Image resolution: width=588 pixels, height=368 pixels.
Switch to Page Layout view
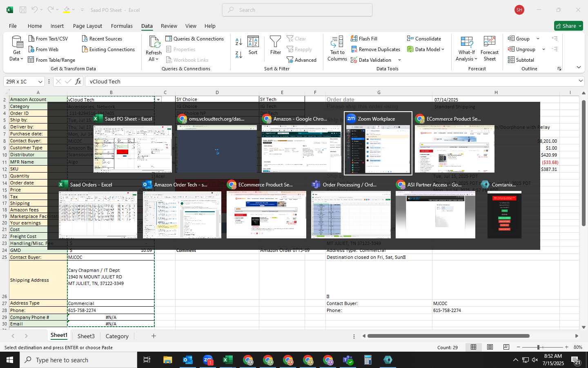click(490, 347)
